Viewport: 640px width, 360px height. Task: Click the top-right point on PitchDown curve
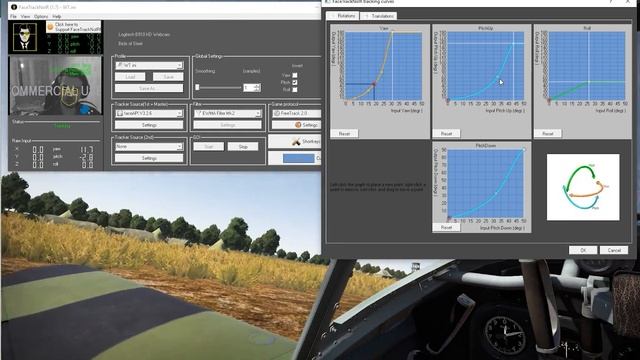coord(524,150)
